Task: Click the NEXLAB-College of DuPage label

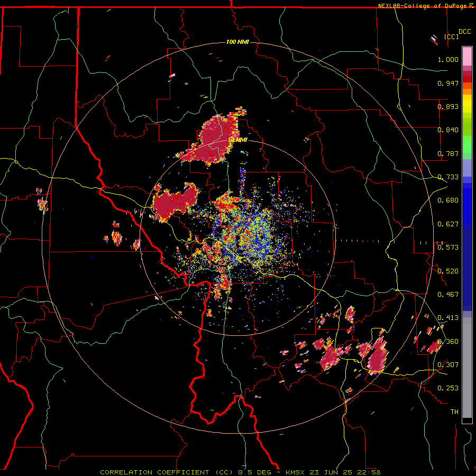Action: click(x=423, y=6)
